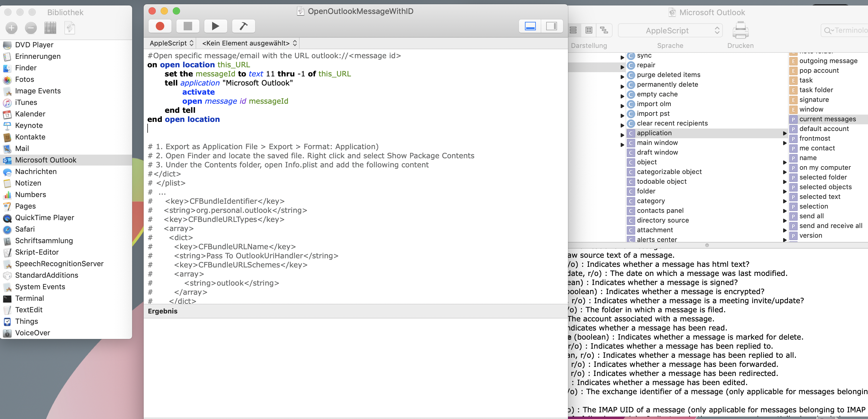Image resolution: width=868 pixels, height=419 pixels.
Task: Toggle the bottom result pane view
Action: pos(530,26)
